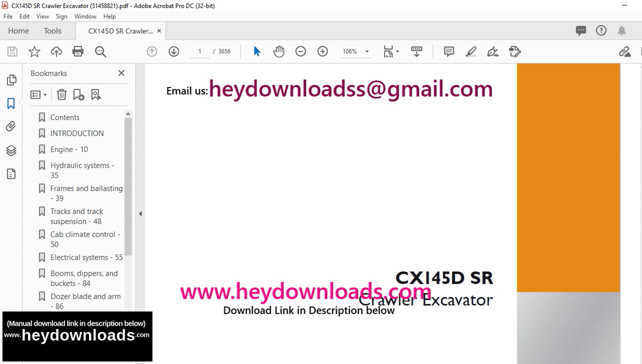This screenshot has height=364, width=642.
Task: Open the Attachments paperclip panel
Action: pyautogui.click(x=11, y=126)
